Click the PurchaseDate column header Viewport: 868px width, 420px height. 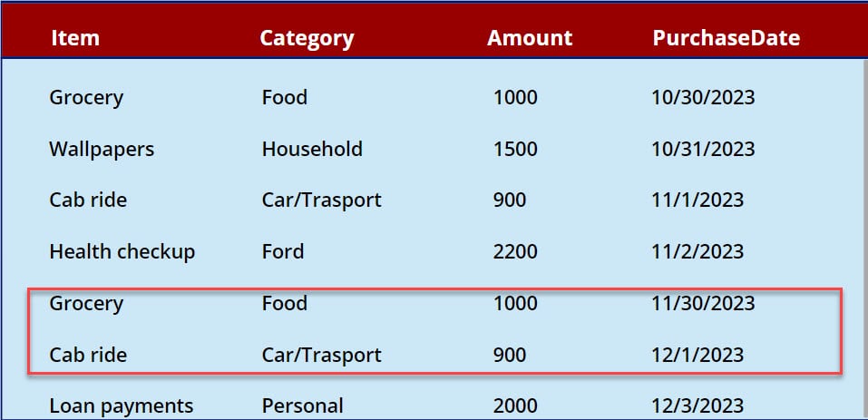[727, 37]
